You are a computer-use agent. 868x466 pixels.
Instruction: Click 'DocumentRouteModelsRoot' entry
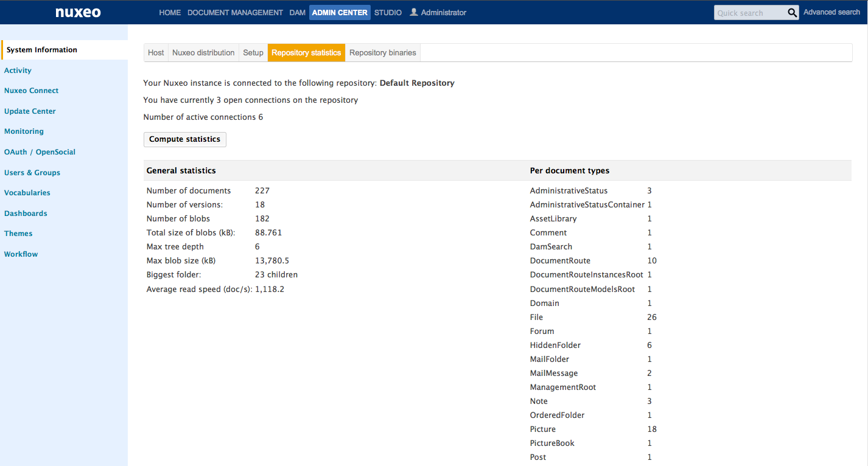tap(583, 289)
